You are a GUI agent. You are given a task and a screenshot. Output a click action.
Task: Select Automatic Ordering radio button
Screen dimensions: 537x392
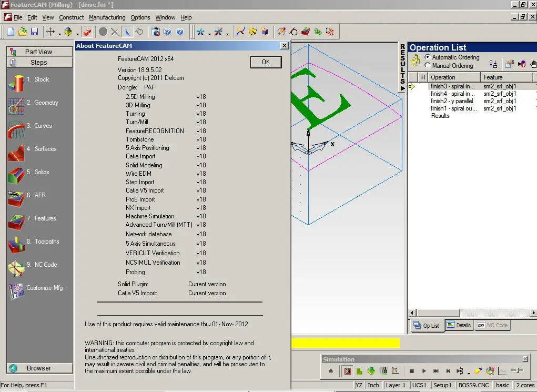point(428,57)
